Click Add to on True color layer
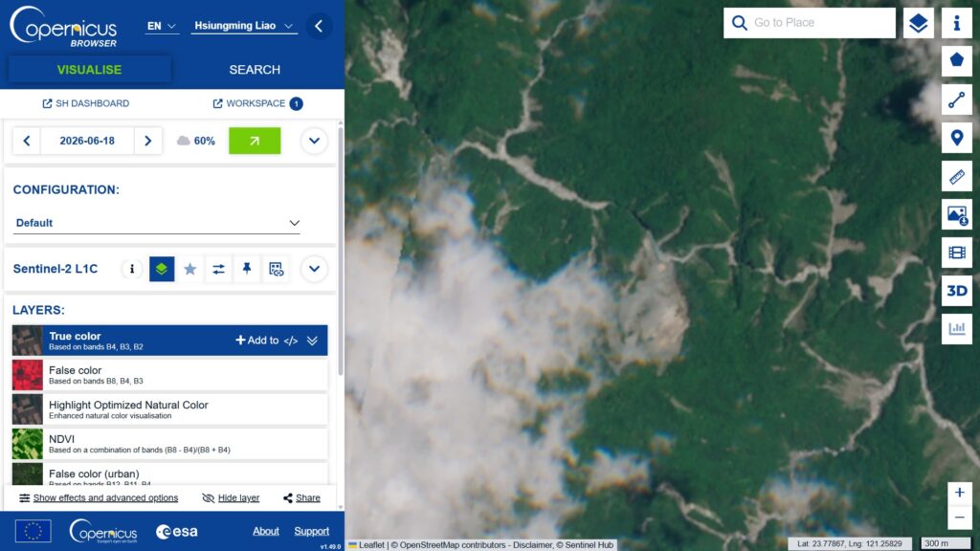The height and width of the screenshot is (551, 980). point(256,341)
